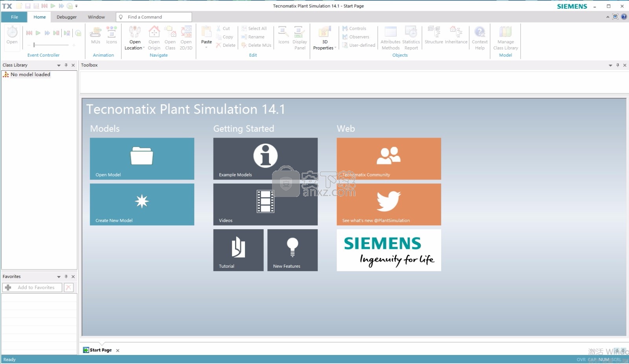Click Select All in the ribbon
Image resolution: width=629 pixels, height=364 pixels.
click(254, 29)
